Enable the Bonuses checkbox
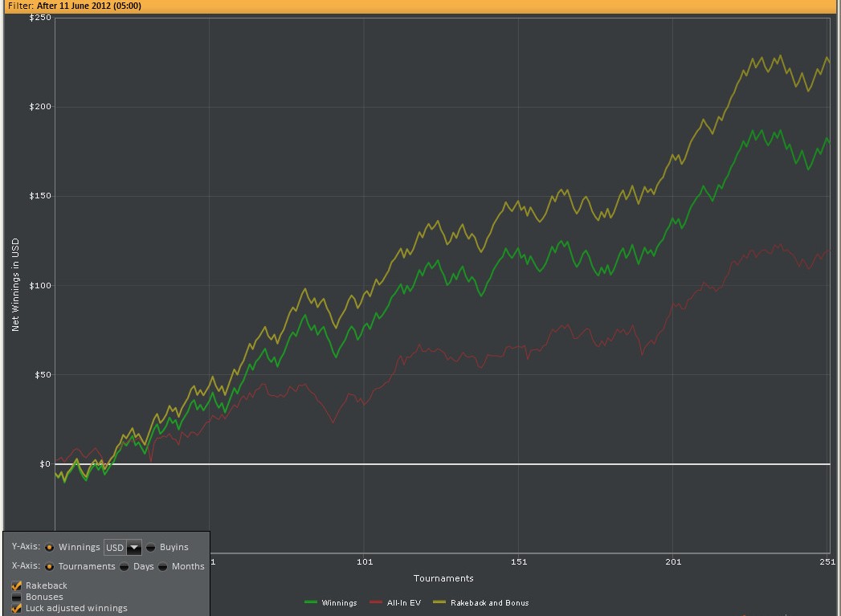The image size is (841, 616). (17, 597)
